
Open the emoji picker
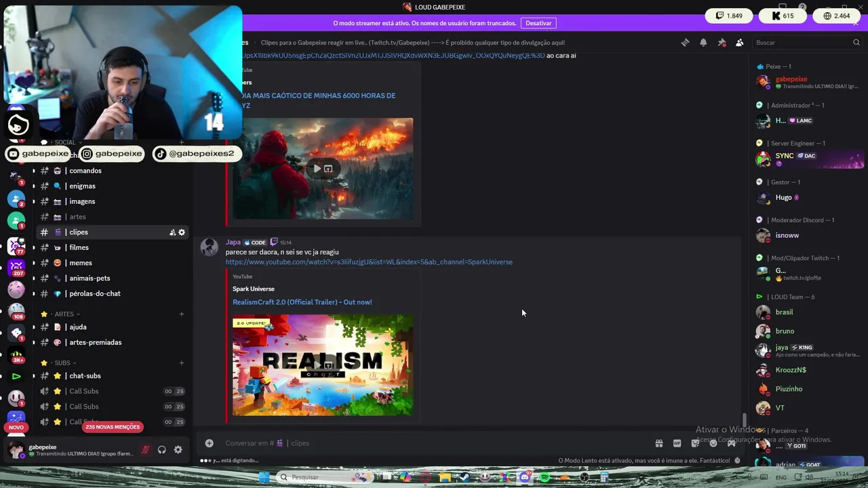713,443
